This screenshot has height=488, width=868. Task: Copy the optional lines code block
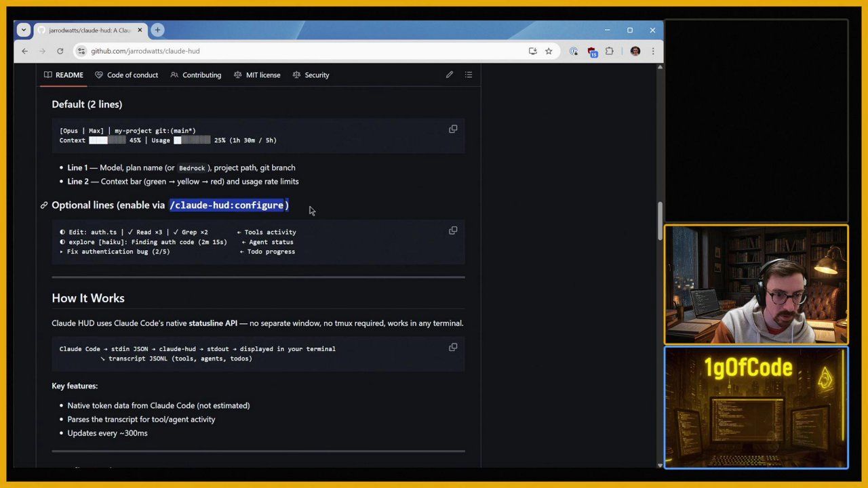[453, 230]
